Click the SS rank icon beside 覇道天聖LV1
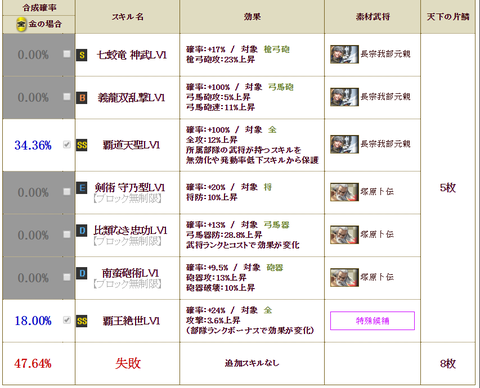Image resolution: width=480 pixels, height=388 pixels. click(x=82, y=145)
